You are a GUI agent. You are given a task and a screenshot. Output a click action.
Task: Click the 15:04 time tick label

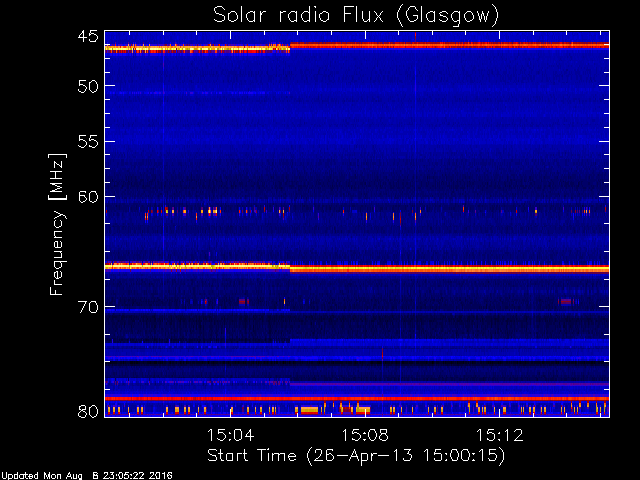pos(231,435)
